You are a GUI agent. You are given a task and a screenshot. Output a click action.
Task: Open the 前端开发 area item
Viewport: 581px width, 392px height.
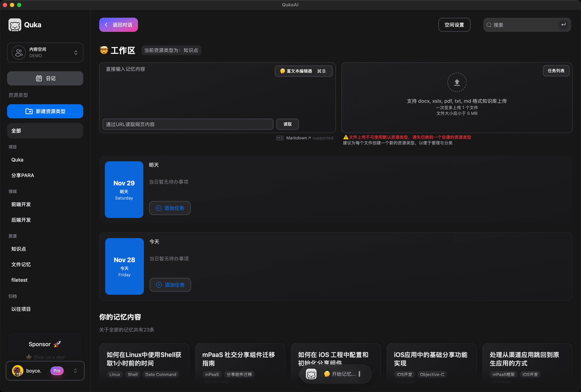pyautogui.click(x=21, y=204)
